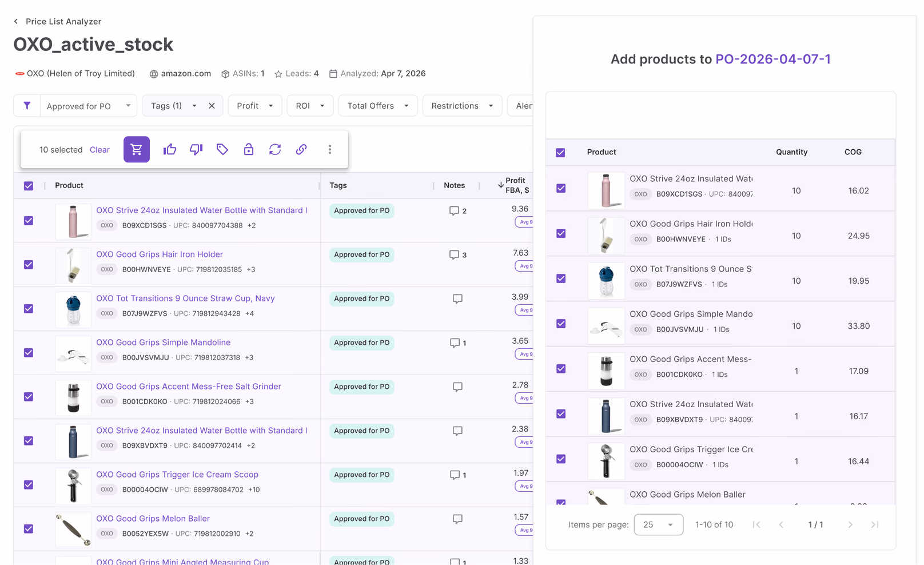Open notes for OXO Tot Transitions Straw Cup
Image resolution: width=924 pixels, height=565 pixels.
click(x=457, y=299)
